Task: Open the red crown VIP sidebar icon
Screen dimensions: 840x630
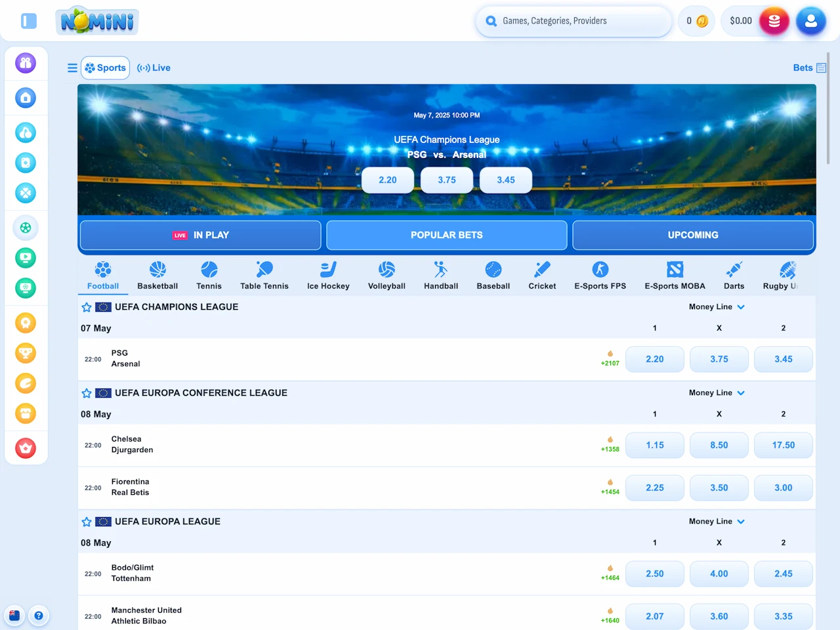Action: coord(26,448)
